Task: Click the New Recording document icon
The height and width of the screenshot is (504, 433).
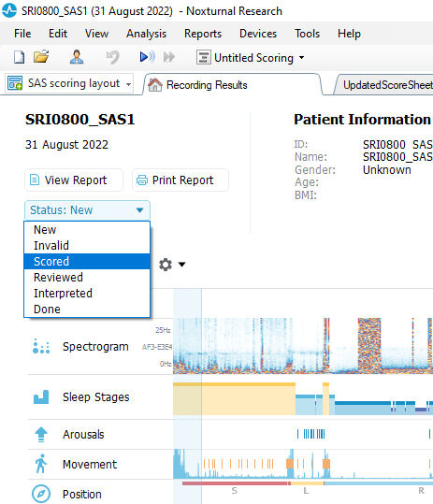Action: coord(19,58)
